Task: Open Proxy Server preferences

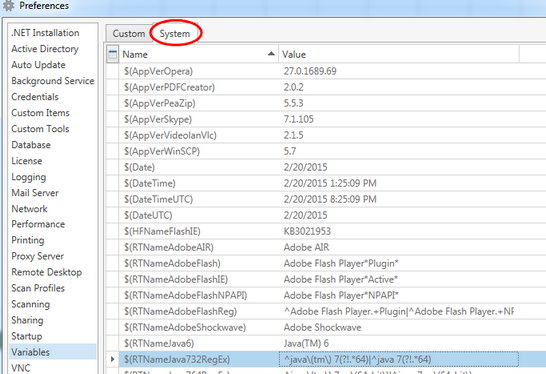Action: click(38, 256)
